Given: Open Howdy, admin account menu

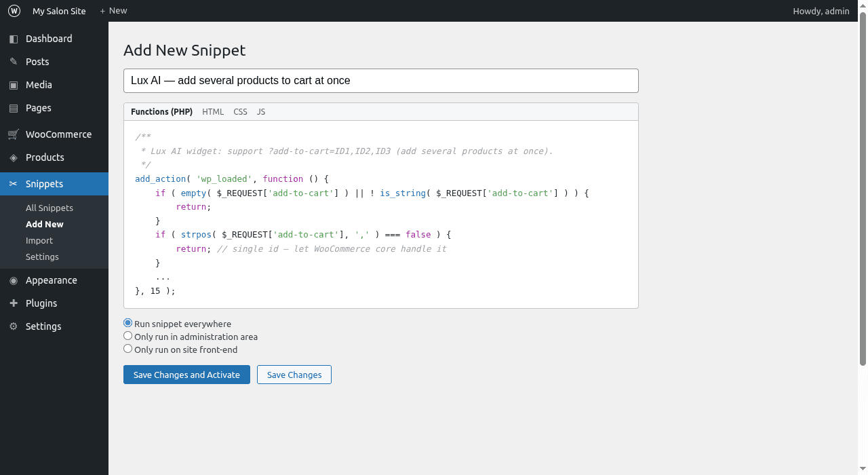Looking at the screenshot, I should [x=821, y=11].
